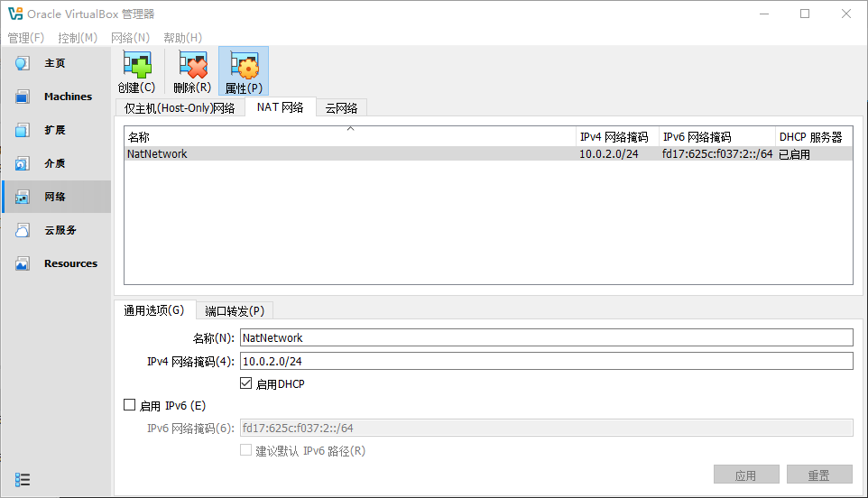
Task: Sort by the 名称 column header
Action: [x=350, y=136]
